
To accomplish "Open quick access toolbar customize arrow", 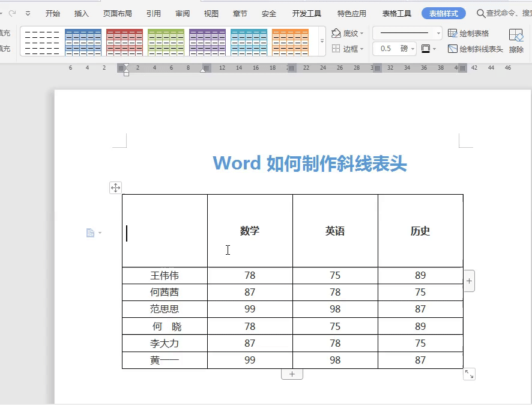I will pyautogui.click(x=28, y=14).
